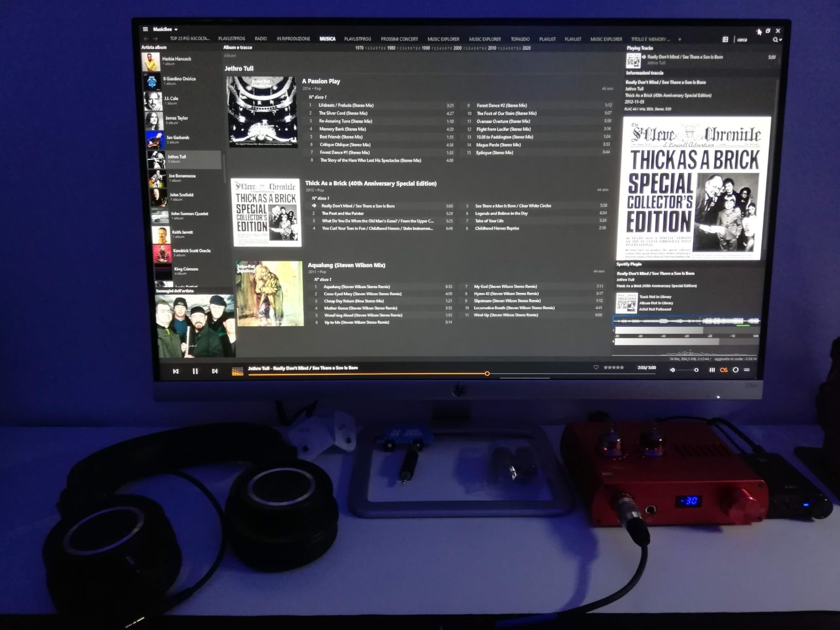This screenshot has height=630, width=840.
Task: Open the spectrum visualizer icon in player bar
Action: (237, 371)
